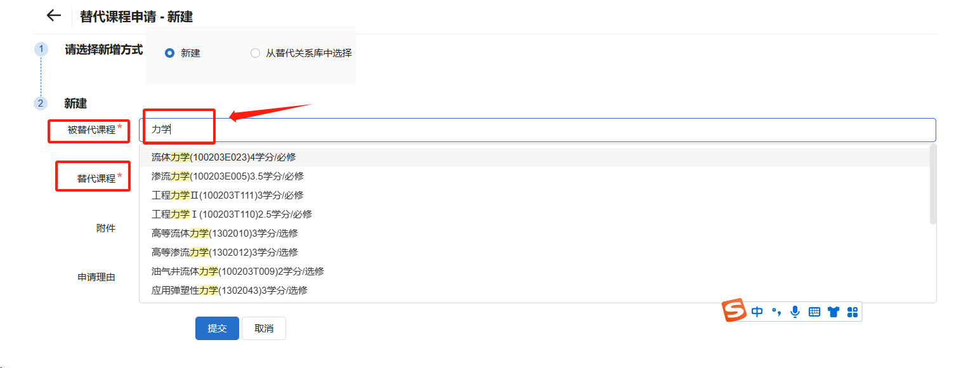Choose 渗流力学 (100203E005) from the suggestions
The width and height of the screenshot is (980, 368).
click(x=223, y=176)
